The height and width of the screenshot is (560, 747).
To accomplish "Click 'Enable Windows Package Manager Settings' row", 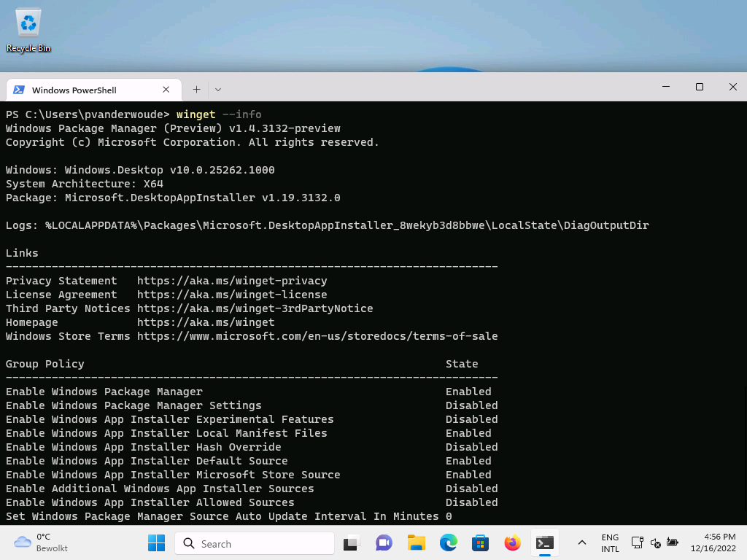I will click(252, 405).
